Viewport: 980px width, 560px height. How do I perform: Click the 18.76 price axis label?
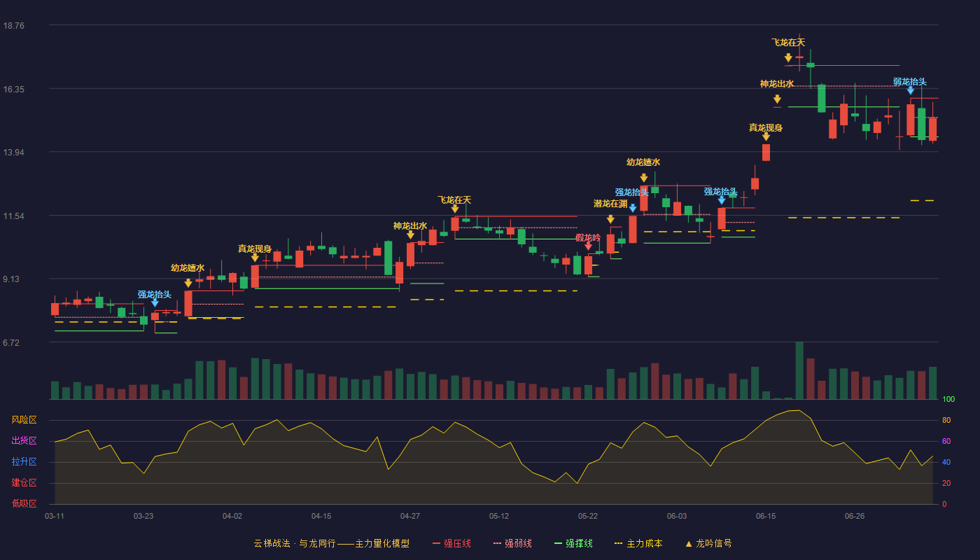(x=13, y=25)
